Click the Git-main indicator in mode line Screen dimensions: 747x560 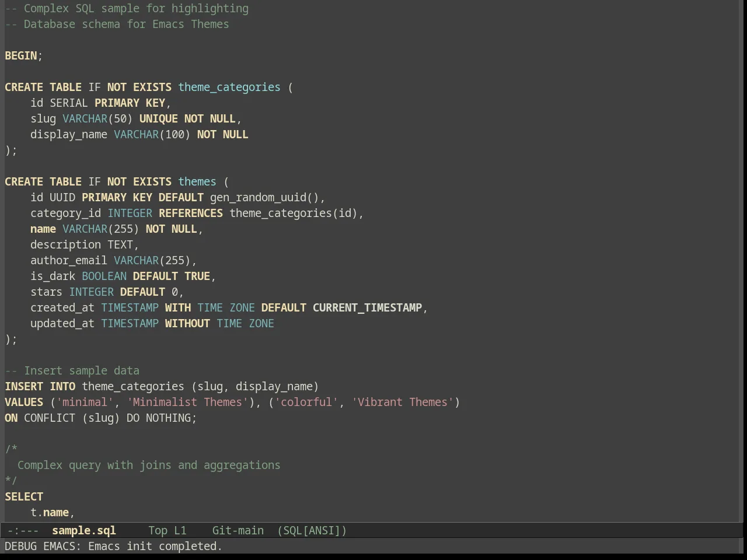(238, 531)
